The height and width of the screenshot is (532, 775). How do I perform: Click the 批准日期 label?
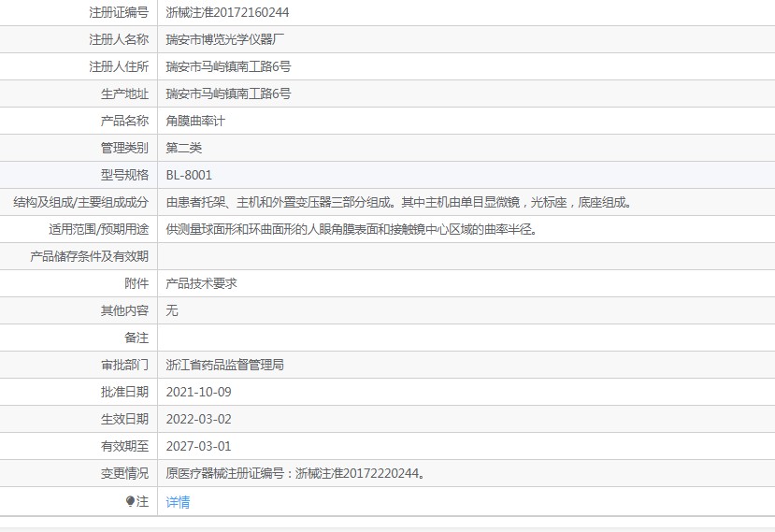[x=124, y=392]
